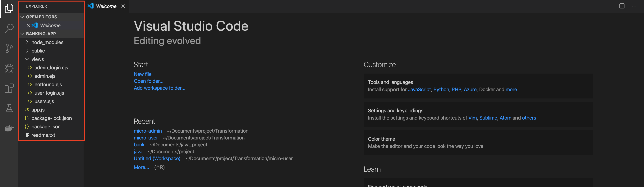Close Welcome in the Open Editors list
This screenshot has height=187, width=644.
pyautogui.click(x=28, y=25)
